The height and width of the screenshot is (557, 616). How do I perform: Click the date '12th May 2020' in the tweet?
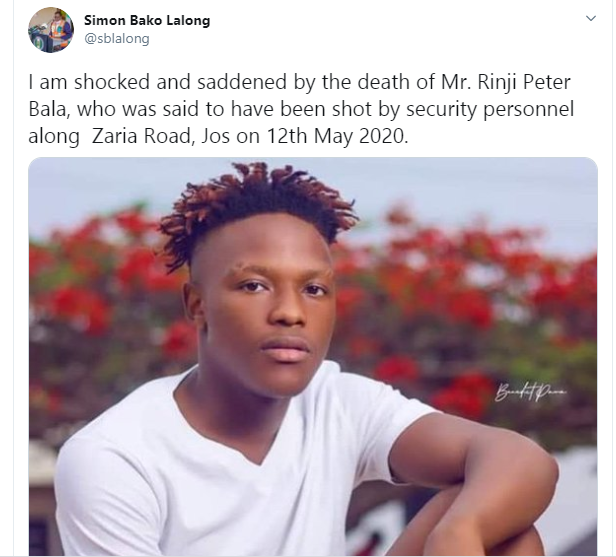[x=337, y=136]
